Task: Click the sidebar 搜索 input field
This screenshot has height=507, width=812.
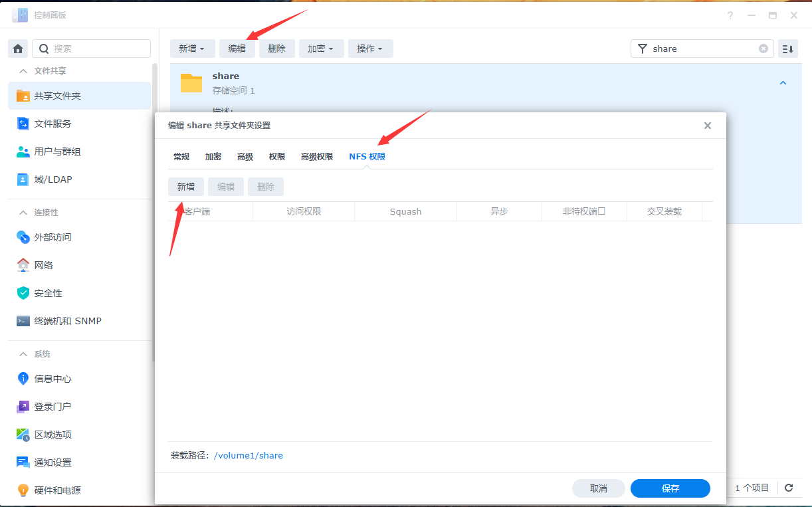Action: tap(92, 49)
